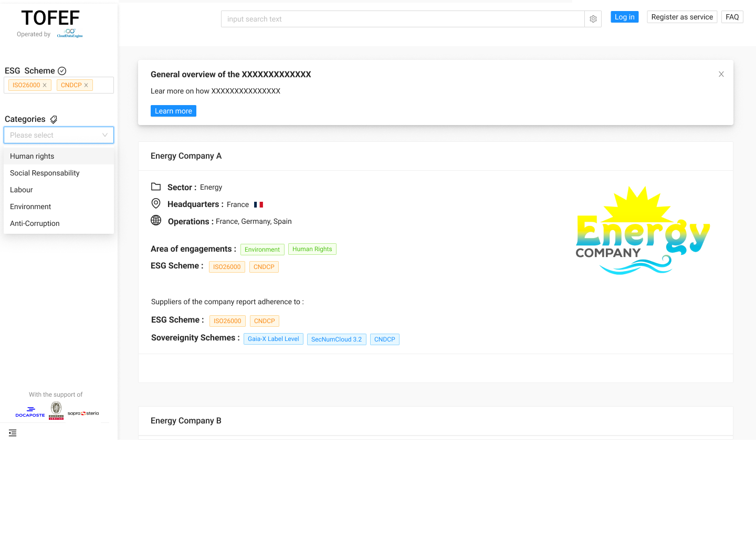
Task: Click the search settings gear icon
Action: 593,19
